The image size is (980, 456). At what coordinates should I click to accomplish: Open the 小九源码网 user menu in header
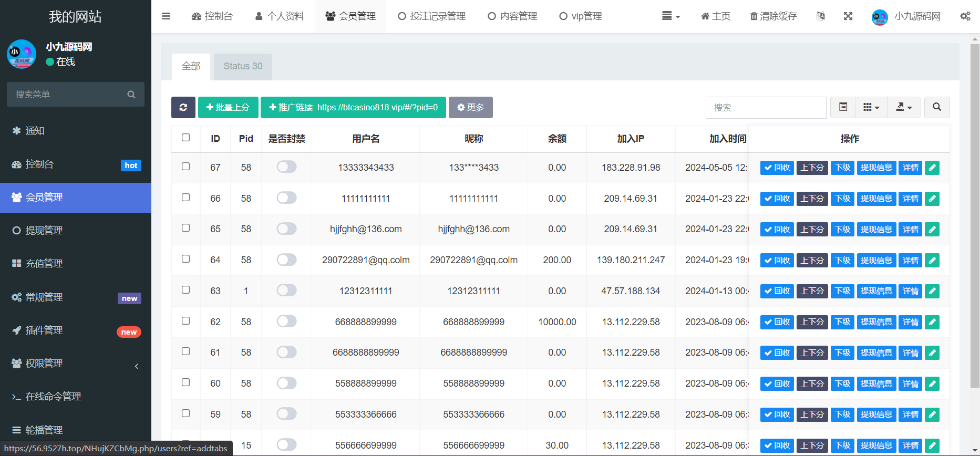[x=906, y=16]
